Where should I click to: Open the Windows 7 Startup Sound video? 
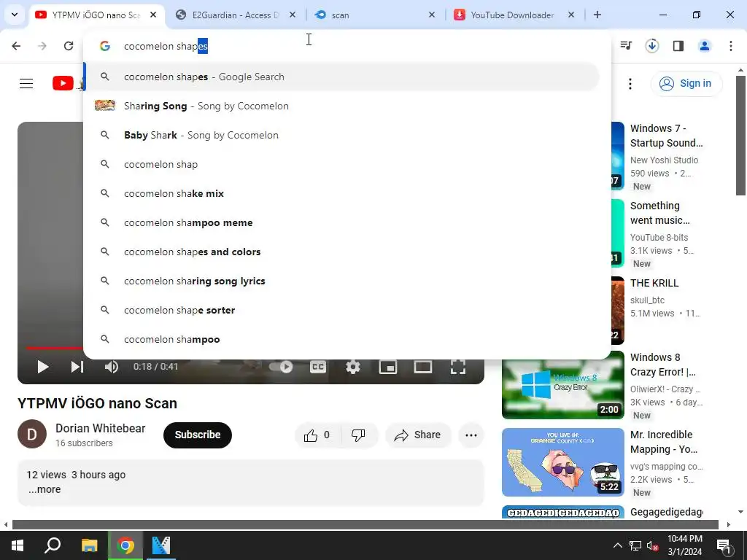click(666, 135)
